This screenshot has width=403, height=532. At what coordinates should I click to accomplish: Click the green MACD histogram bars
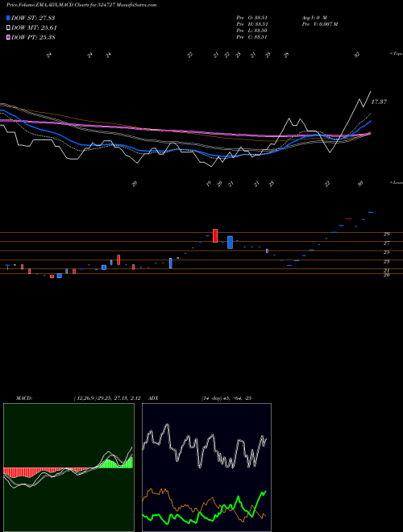click(x=110, y=464)
